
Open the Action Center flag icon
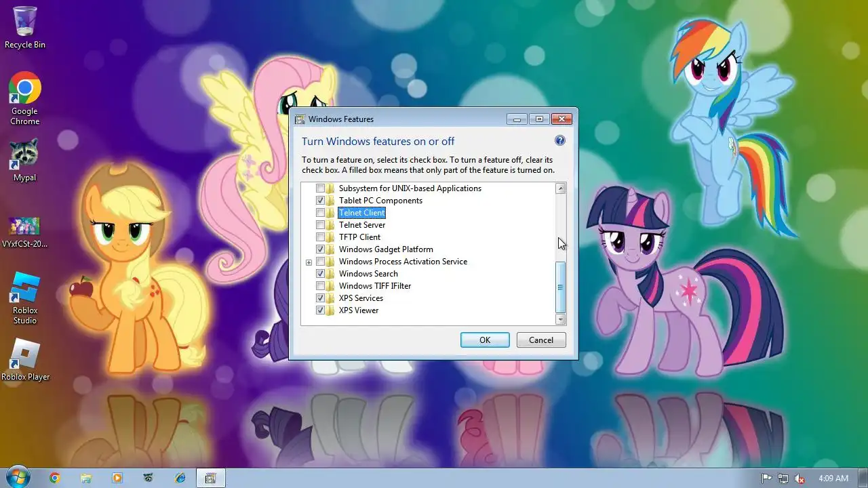pos(767,479)
